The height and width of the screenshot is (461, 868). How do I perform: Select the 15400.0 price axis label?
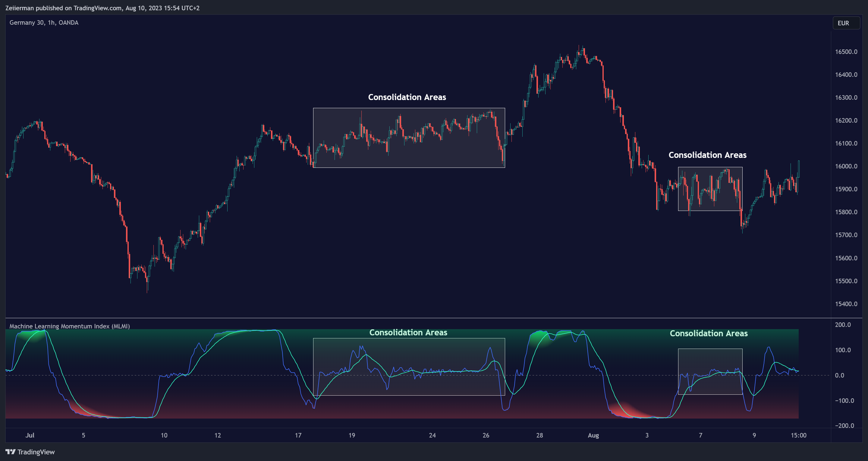[x=846, y=304]
